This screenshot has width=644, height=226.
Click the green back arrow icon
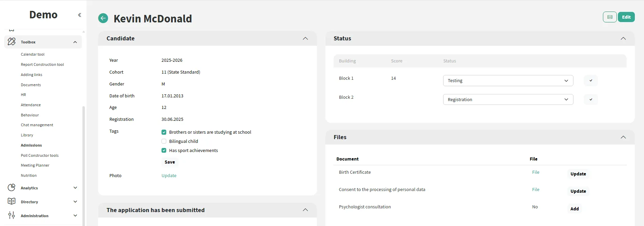pos(103,18)
